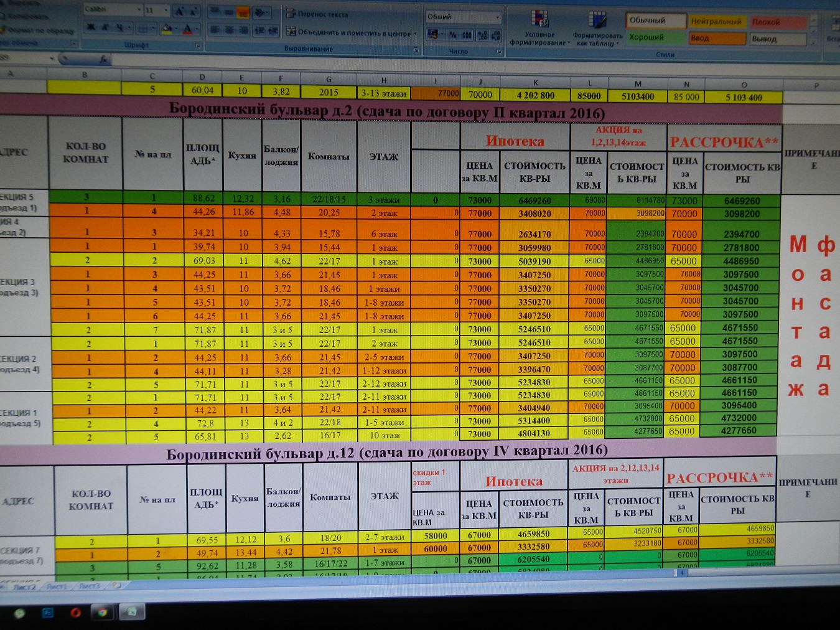
Task: Click the fill color paint bucket icon
Action: click(166, 29)
